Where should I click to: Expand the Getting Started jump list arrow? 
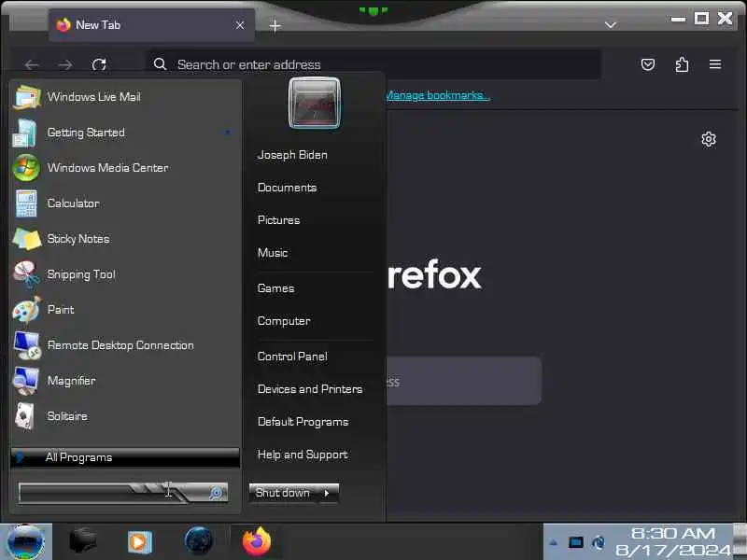(x=228, y=132)
